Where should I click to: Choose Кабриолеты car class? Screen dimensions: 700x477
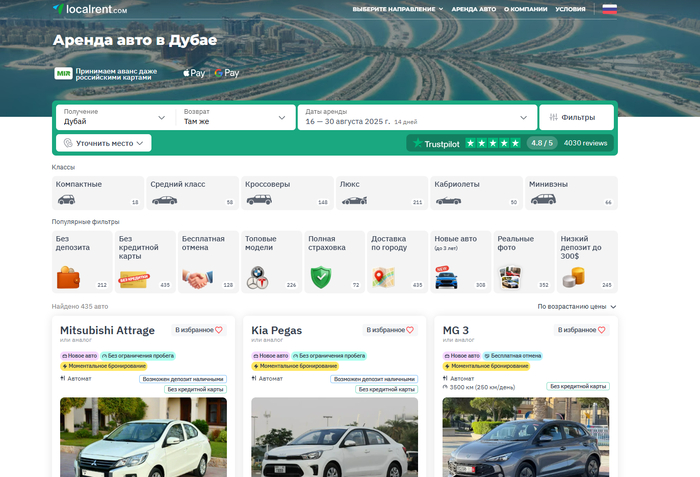click(476, 193)
